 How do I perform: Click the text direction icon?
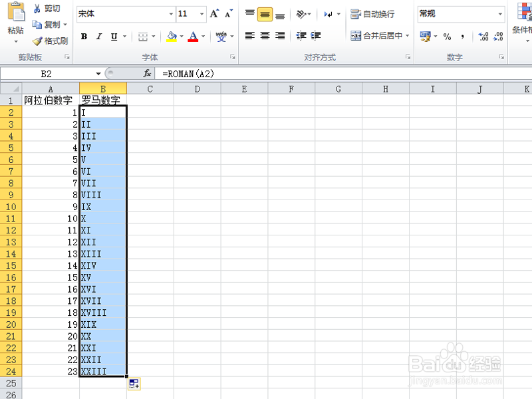[x=329, y=14]
